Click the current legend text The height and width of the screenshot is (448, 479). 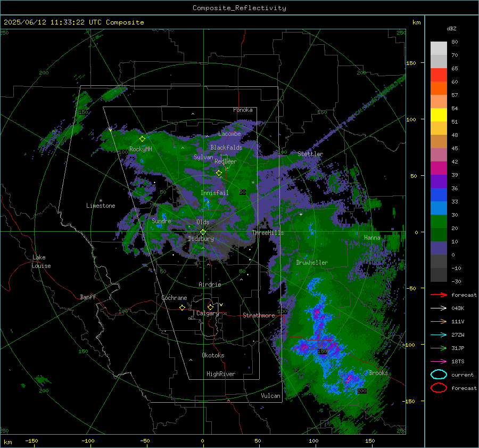(463, 375)
